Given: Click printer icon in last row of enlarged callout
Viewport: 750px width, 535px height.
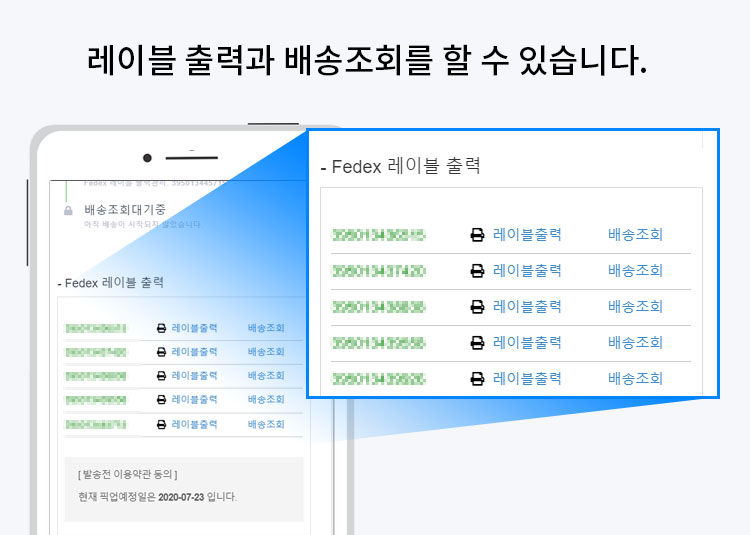Looking at the screenshot, I should pyautogui.click(x=477, y=379).
